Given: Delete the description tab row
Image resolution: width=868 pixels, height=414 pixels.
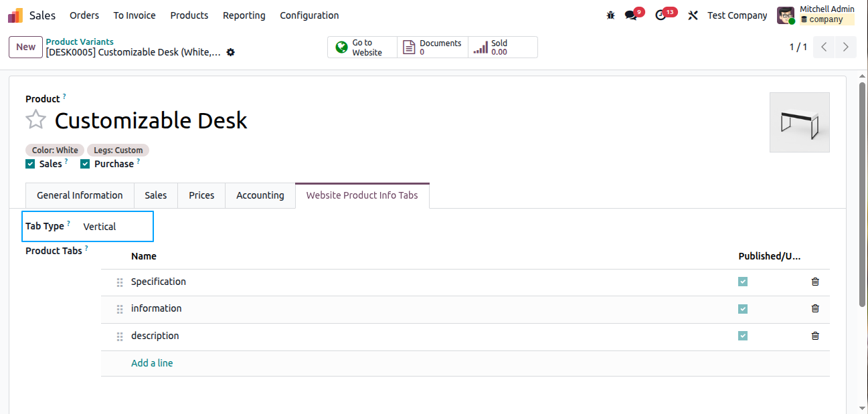Looking at the screenshot, I should [815, 336].
